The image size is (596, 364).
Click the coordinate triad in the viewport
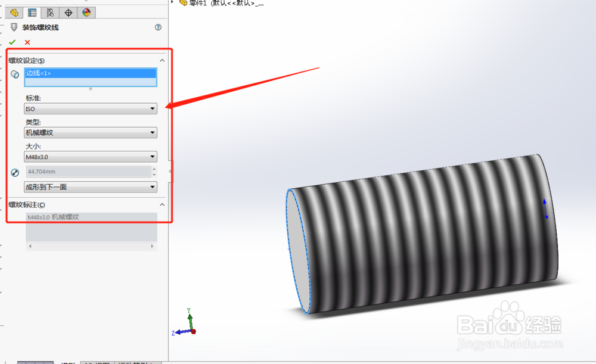pyautogui.click(x=184, y=322)
